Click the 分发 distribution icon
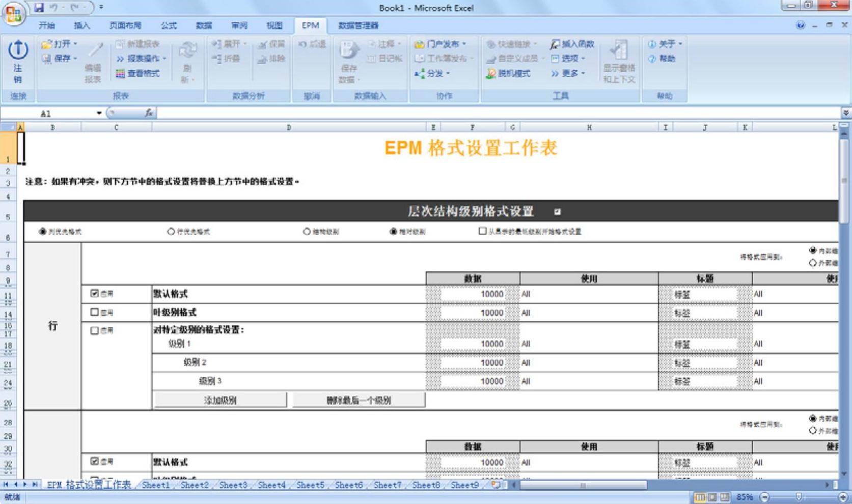 420,74
